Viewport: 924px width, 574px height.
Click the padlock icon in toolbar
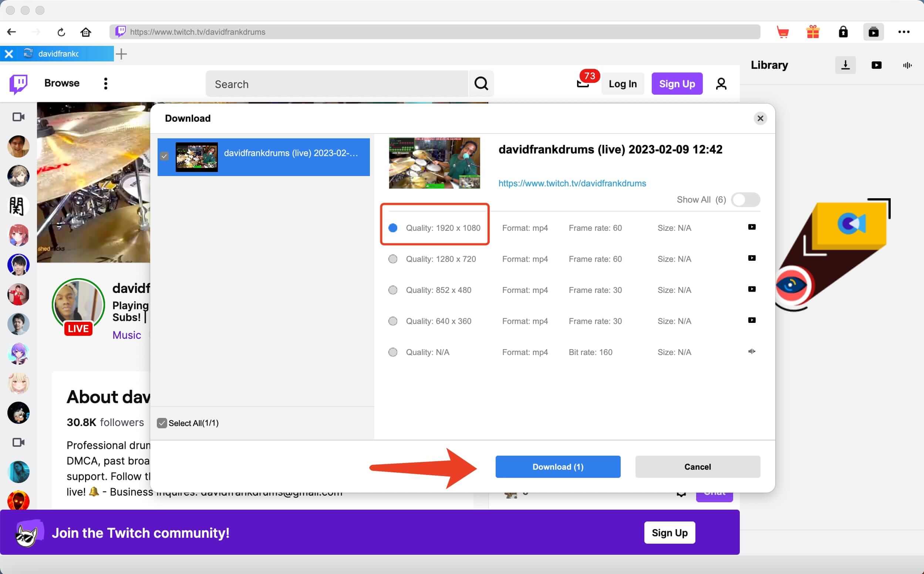843,32
